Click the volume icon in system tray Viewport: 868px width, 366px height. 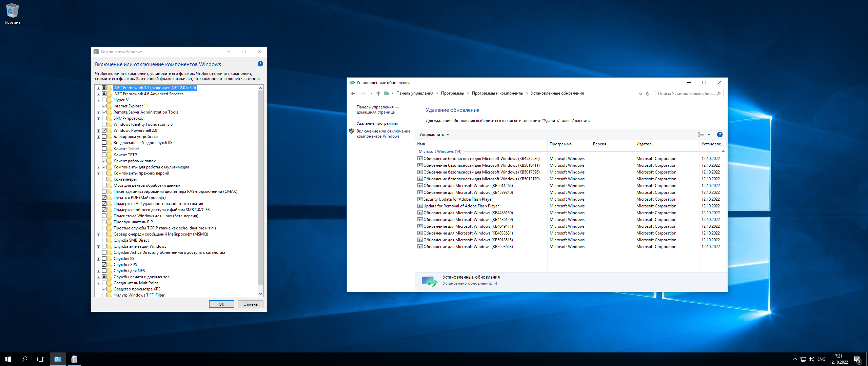[x=811, y=359]
